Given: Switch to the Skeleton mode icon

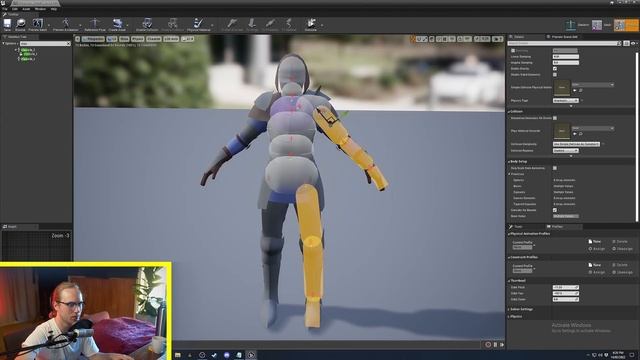Looking at the screenshot, I should click(570, 25).
